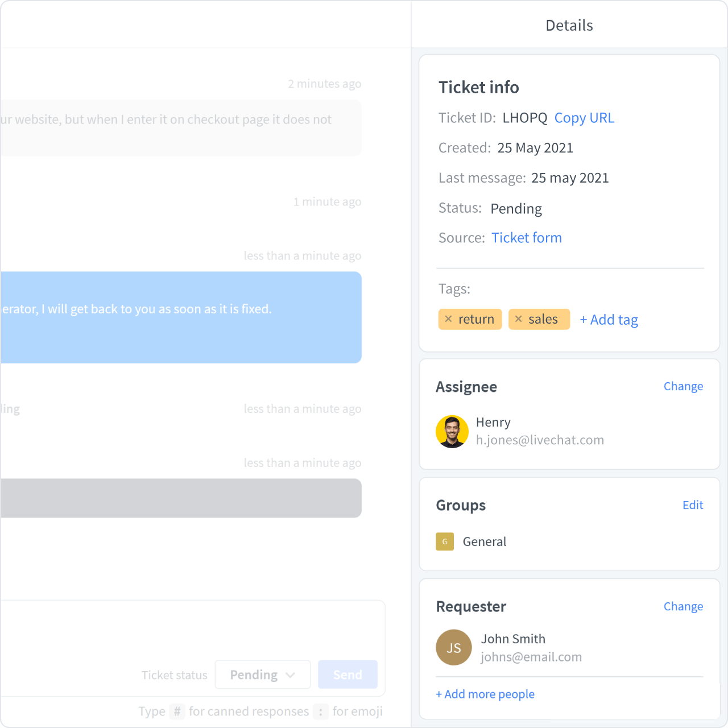Edit the Groups assignment
Screen dimensions: 728x728
tap(693, 505)
